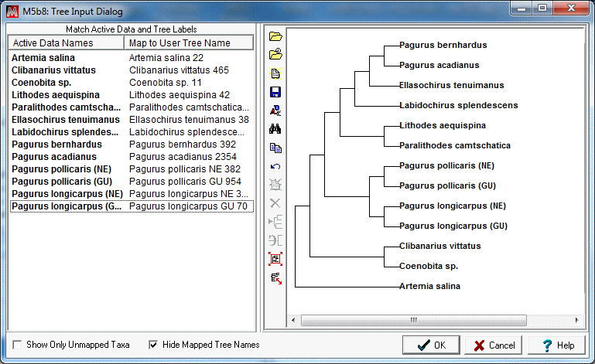Click the open-folder icon with question mark
Screen dimensions: 595x364
pyautogui.click(x=275, y=54)
